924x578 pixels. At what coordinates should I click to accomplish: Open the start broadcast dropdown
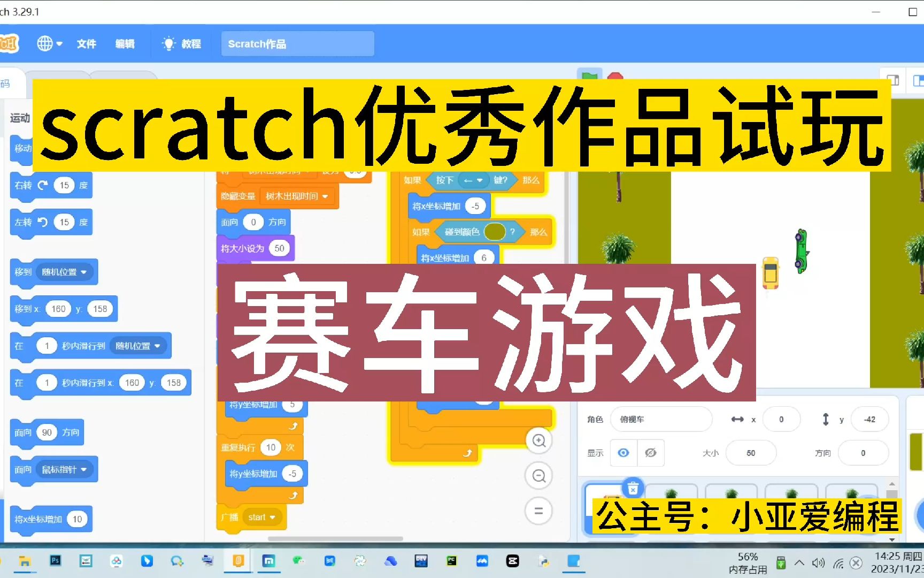pos(262,517)
